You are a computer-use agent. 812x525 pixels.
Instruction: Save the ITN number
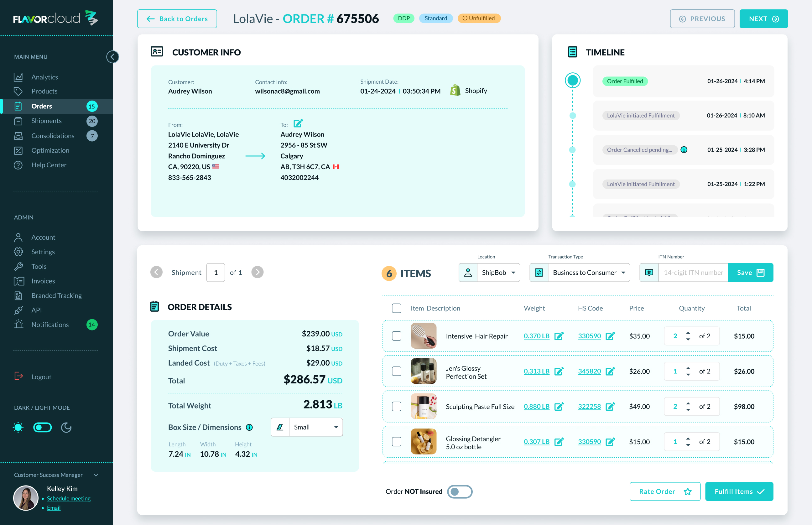click(750, 273)
